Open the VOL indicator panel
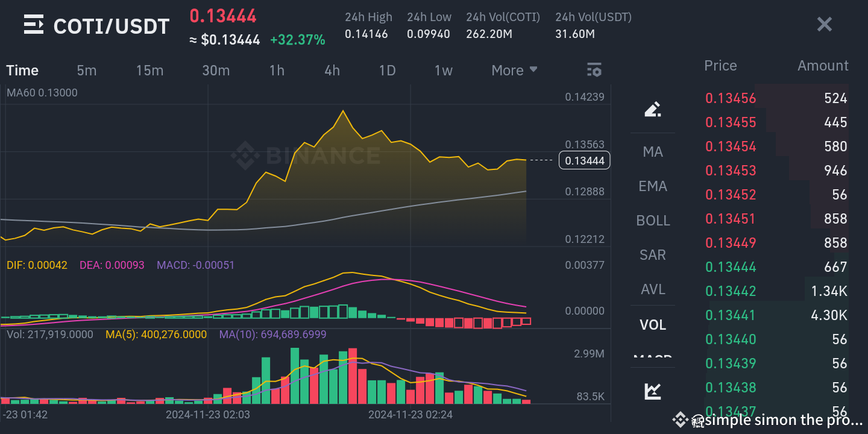The height and width of the screenshot is (434, 868). pyautogui.click(x=653, y=324)
